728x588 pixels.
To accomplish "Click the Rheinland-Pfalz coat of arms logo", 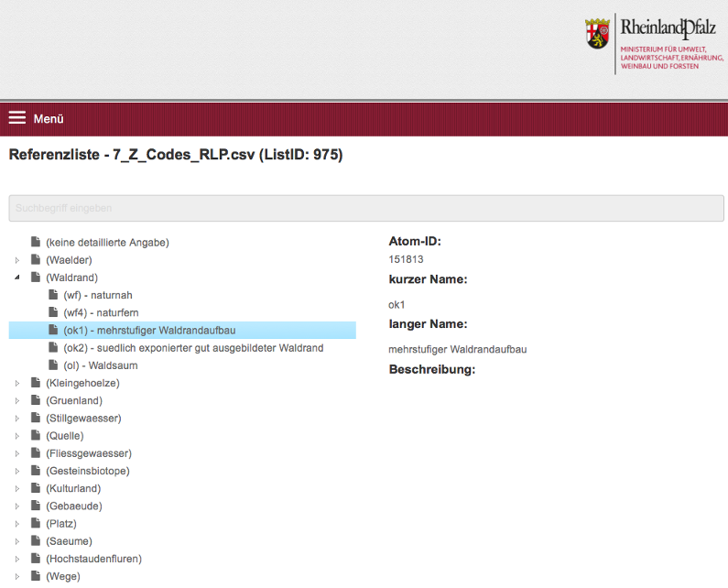I will pyautogui.click(x=596, y=33).
